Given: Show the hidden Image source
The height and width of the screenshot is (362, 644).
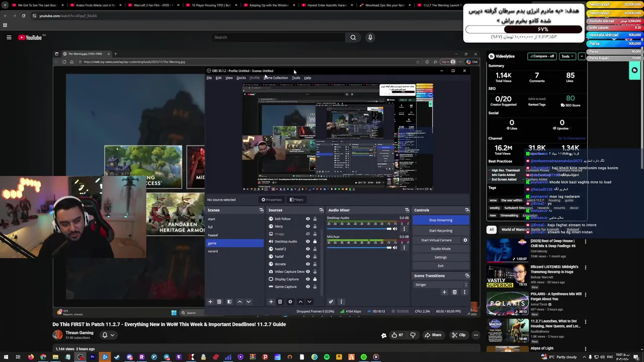Looking at the screenshot, I should coord(308,234).
